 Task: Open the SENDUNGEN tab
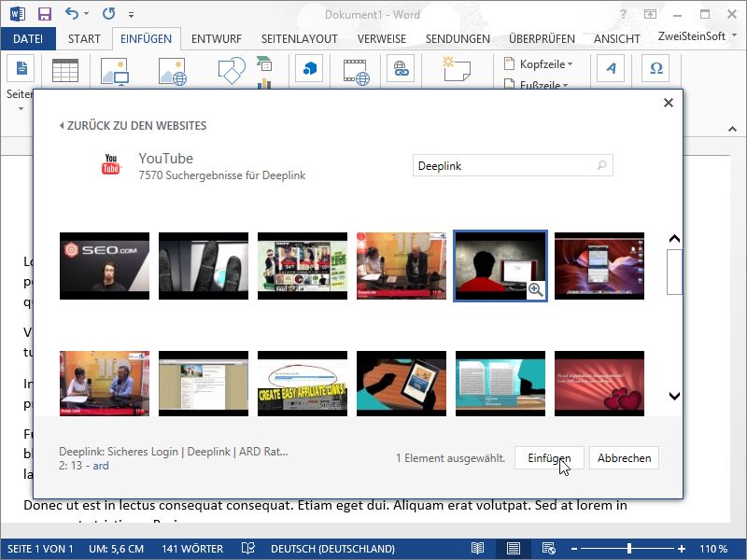coord(458,38)
